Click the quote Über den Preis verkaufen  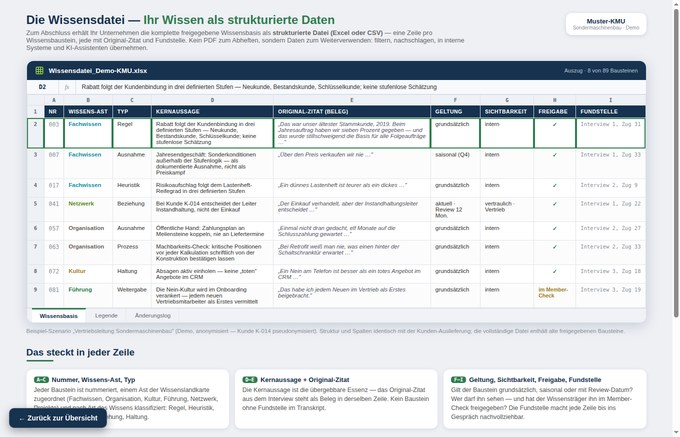(325, 154)
